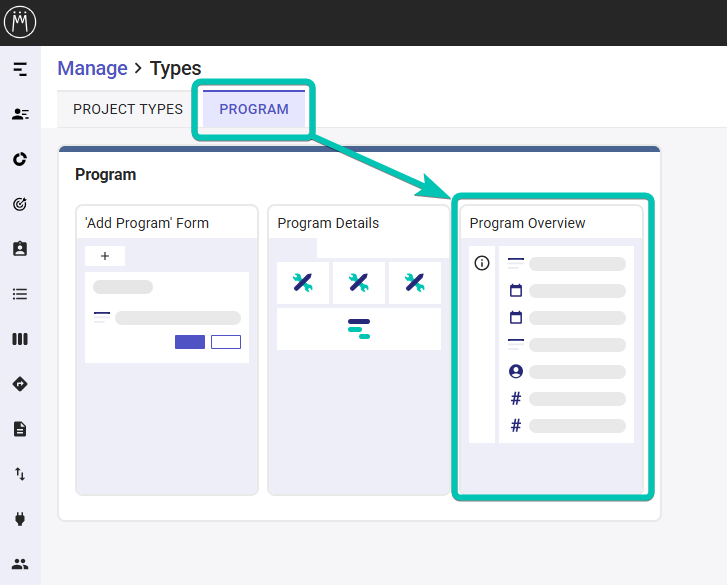Click the filled blue button in Add Program preview
The image size is (727, 585).
pos(190,342)
